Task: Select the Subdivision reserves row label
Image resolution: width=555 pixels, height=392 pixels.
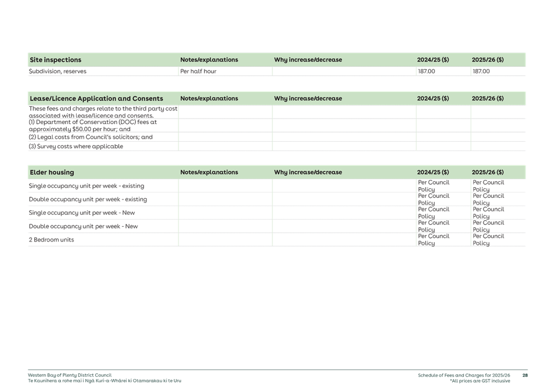Action: tap(57, 71)
